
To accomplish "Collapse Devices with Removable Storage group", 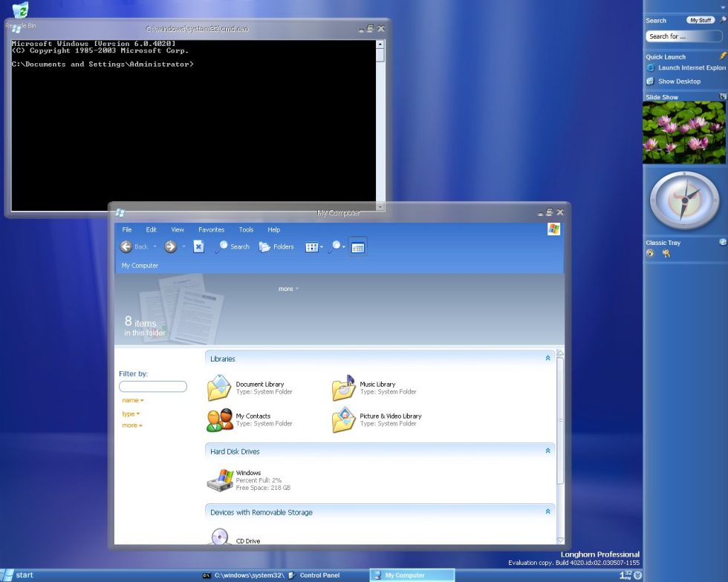I will [548, 511].
